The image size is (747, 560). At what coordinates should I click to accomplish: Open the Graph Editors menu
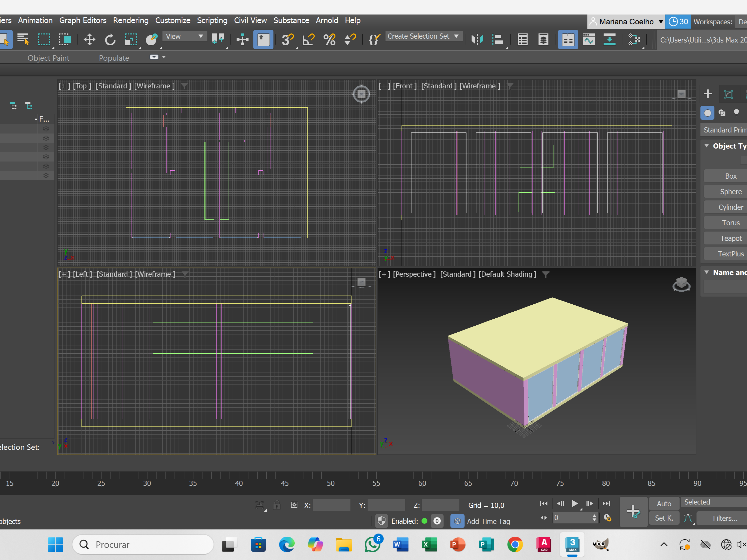(x=83, y=20)
